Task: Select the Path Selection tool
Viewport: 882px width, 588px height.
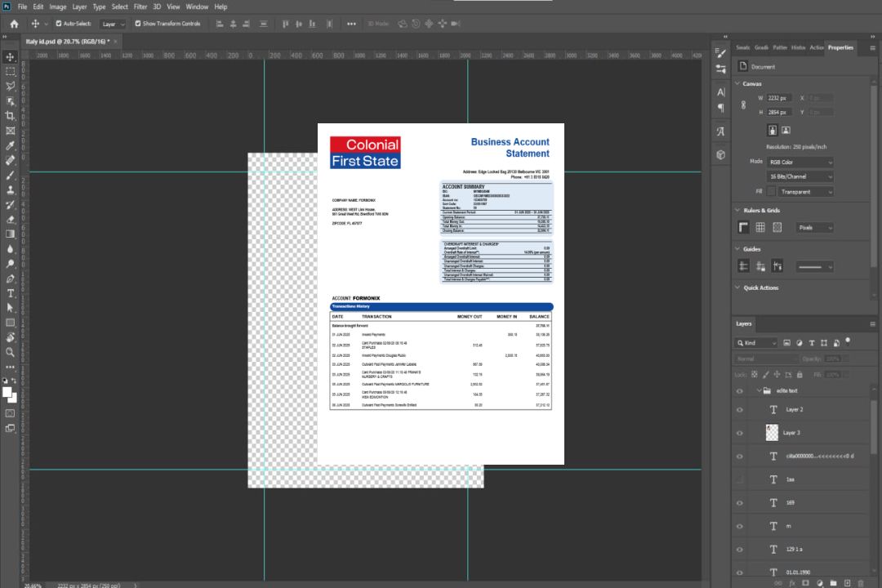Action: point(10,308)
